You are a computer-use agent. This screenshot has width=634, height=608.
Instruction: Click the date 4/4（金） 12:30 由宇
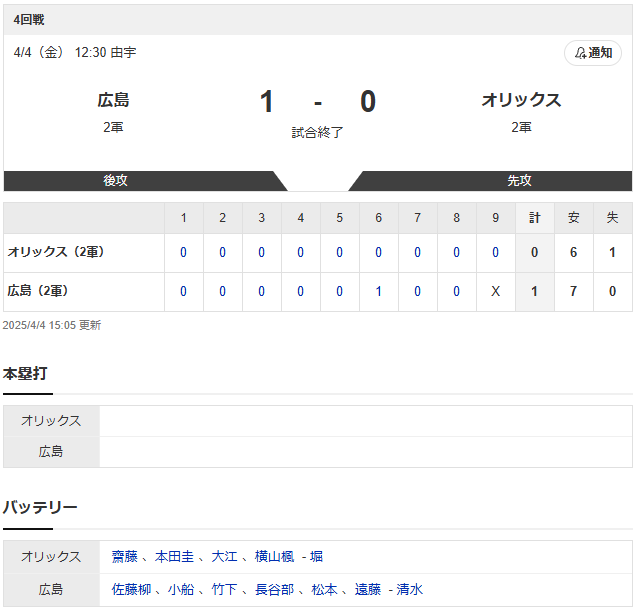(75, 53)
